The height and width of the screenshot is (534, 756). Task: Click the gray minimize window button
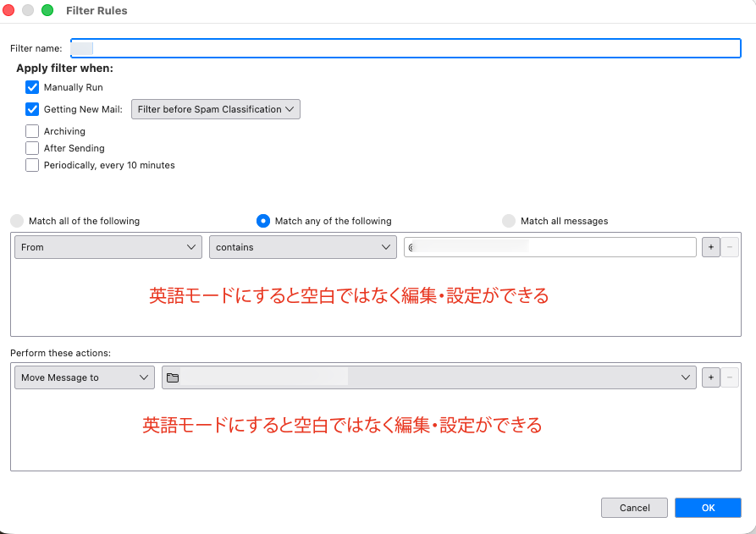[x=28, y=10]
